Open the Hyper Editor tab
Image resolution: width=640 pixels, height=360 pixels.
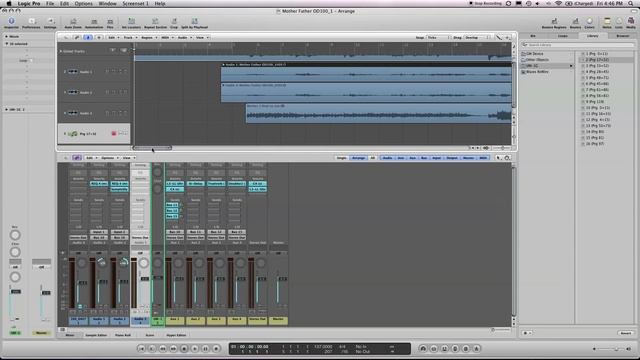point(176,335)
